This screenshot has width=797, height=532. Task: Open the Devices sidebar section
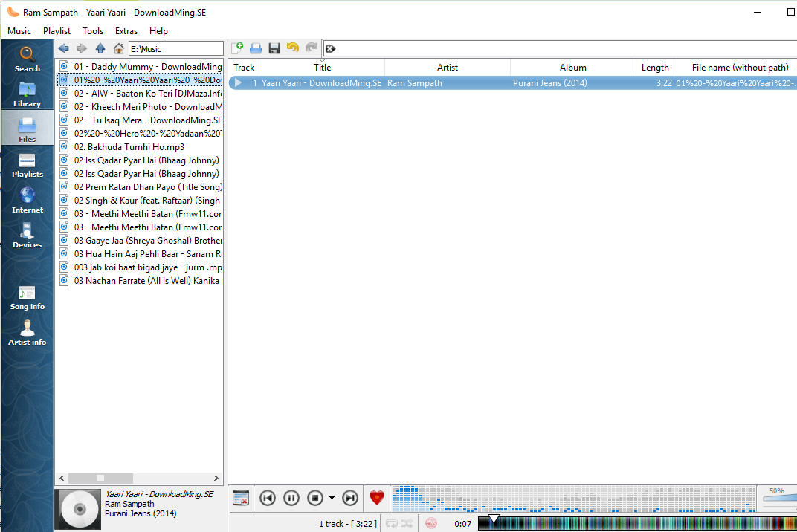[x=27, y=235]
